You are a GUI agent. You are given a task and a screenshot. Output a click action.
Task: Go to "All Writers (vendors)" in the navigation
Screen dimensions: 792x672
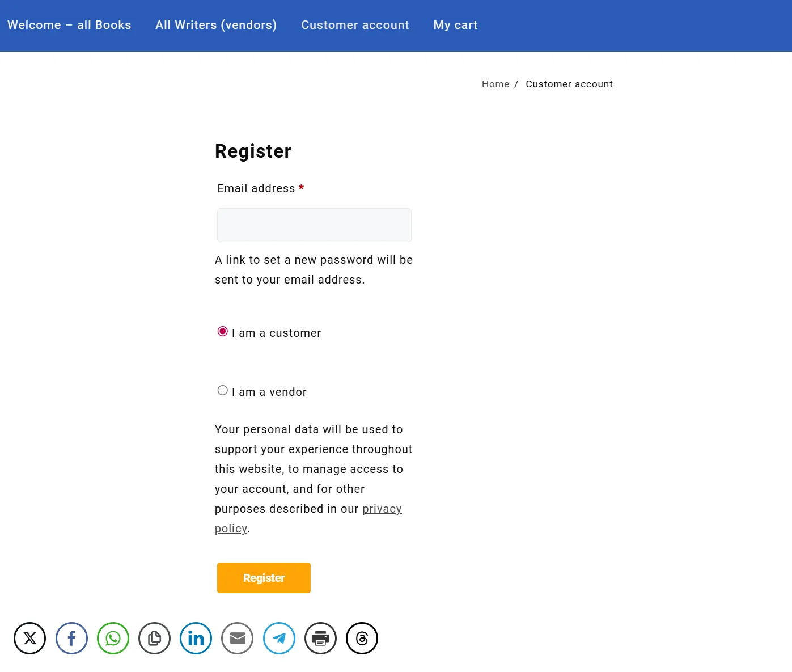tap(216, 25)
